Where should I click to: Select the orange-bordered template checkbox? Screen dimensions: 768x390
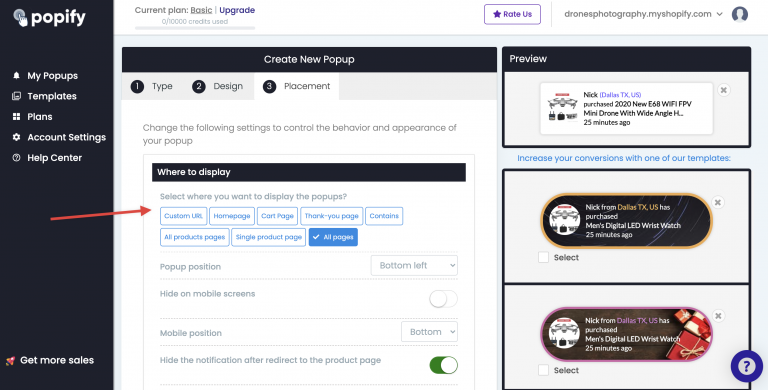coord(543,257)
